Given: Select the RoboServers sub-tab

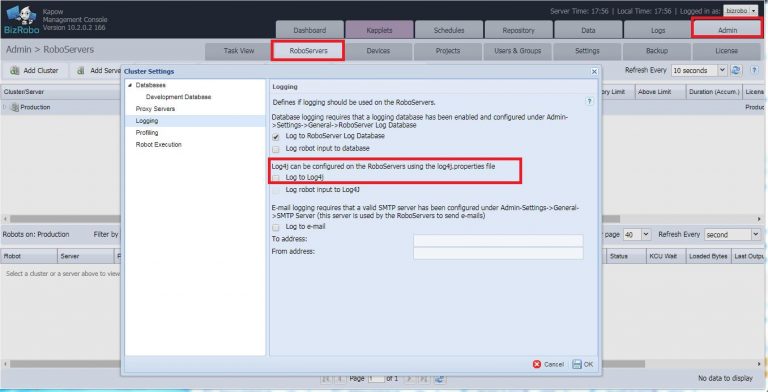Looking at the screenshot, I should pos(308,51).
